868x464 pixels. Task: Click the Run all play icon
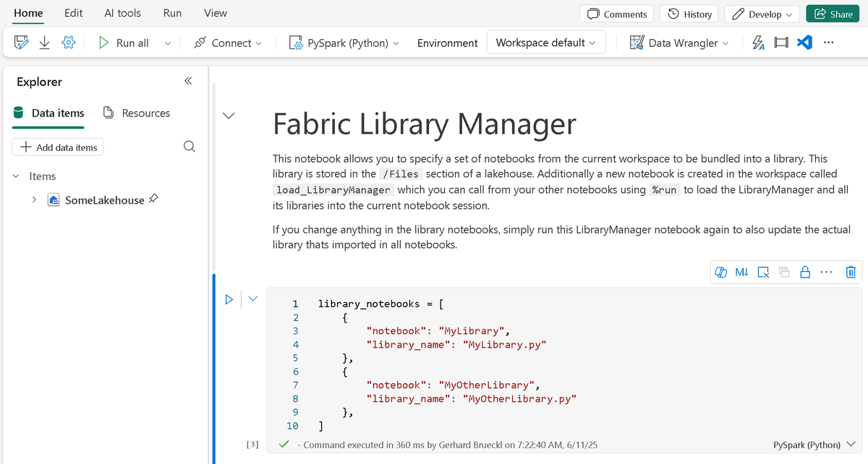tap(104, 43)
